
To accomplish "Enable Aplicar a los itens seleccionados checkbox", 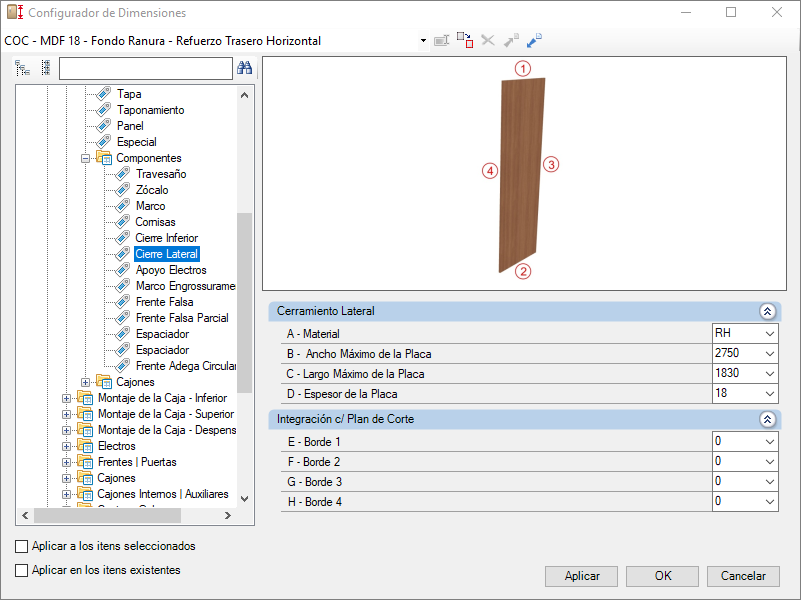I will 21,546.
